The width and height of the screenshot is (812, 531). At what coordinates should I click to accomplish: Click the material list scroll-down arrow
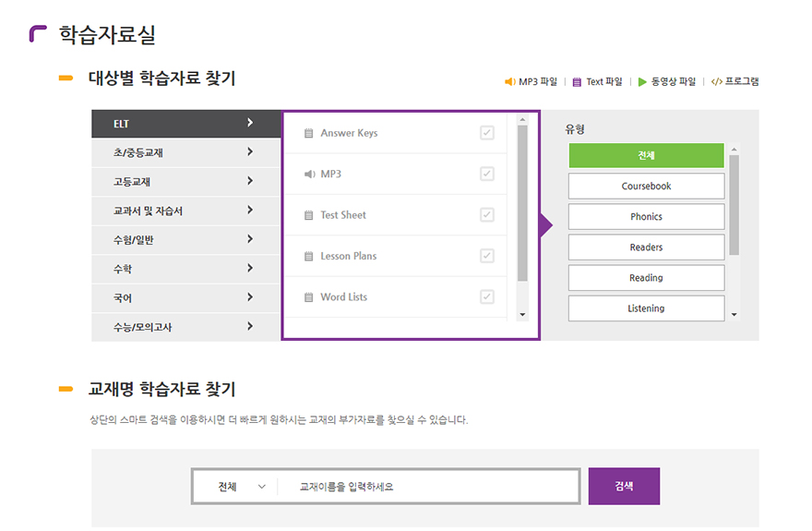[522, 315]
